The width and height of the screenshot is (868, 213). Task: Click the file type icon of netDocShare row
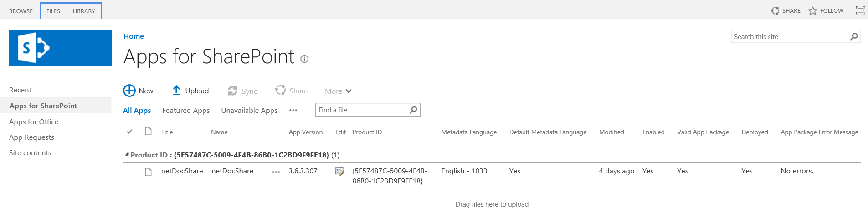coord(148,172)
